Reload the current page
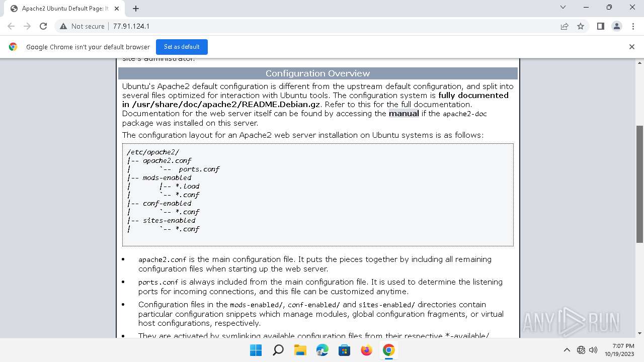Image resolution: width=644 pixels, height=362 pixels. [x=43, y=26]
